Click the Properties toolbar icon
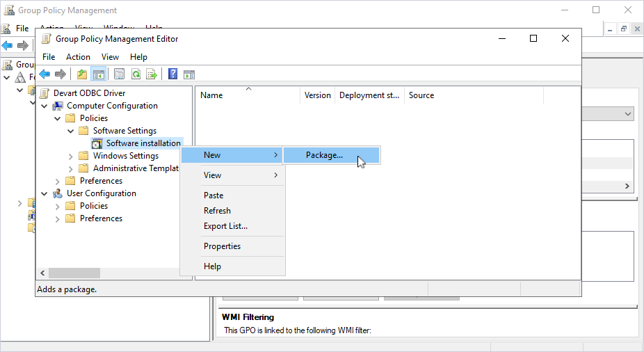This screenshot has width=644, height=352. point(119,74)
